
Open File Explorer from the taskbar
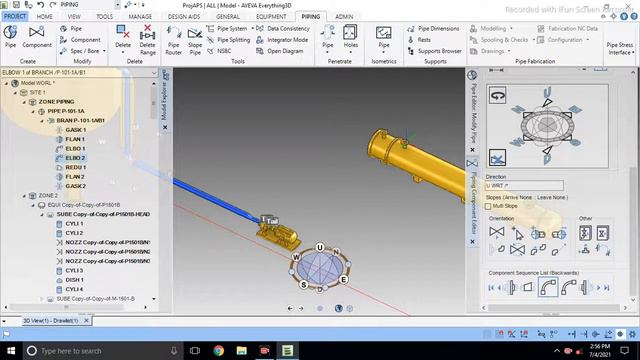click(242, 351)
